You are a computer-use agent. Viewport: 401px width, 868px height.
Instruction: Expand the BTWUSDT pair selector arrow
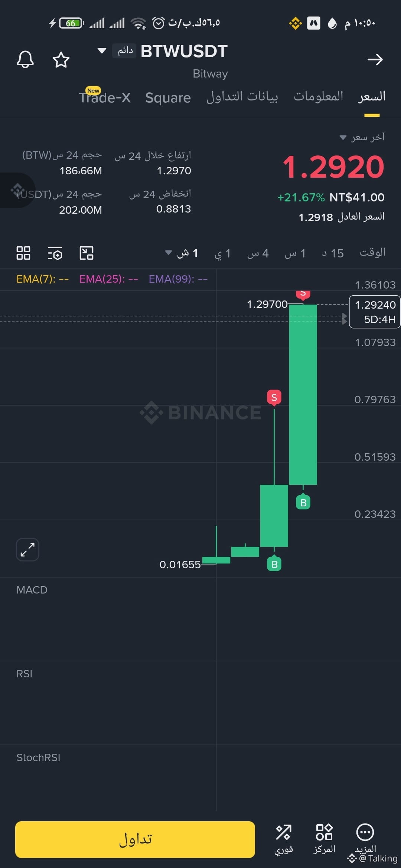tap(102, 50)
